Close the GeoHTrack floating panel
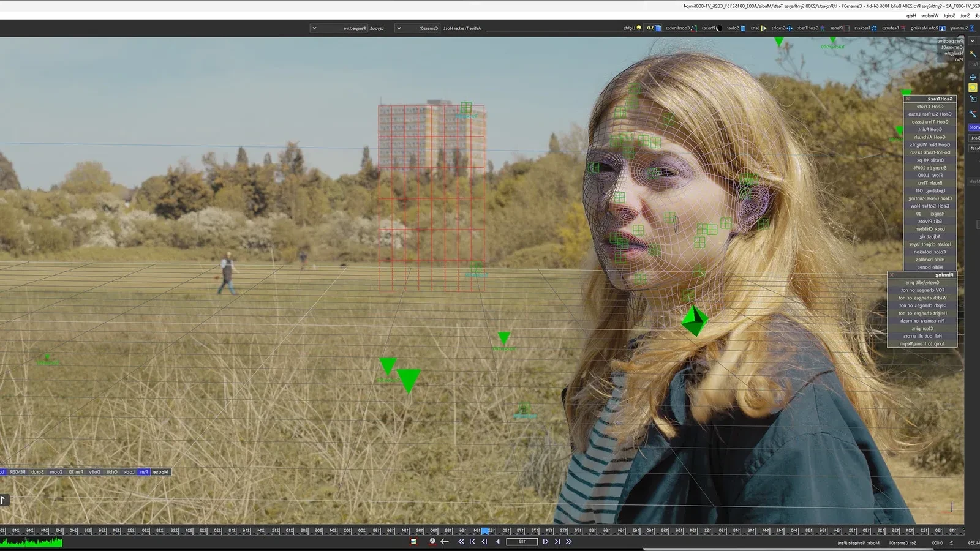 [x=908, y=99]
